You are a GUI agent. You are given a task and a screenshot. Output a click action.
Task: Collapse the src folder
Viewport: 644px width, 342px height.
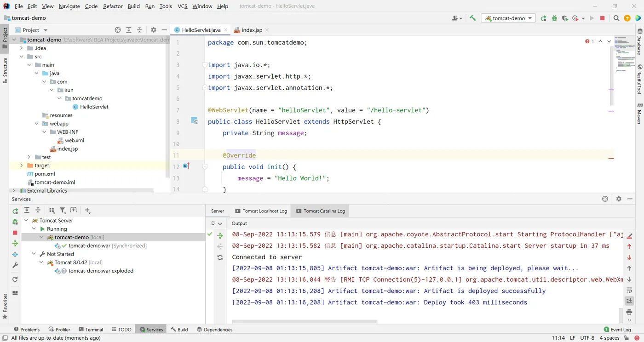point(22,57)
